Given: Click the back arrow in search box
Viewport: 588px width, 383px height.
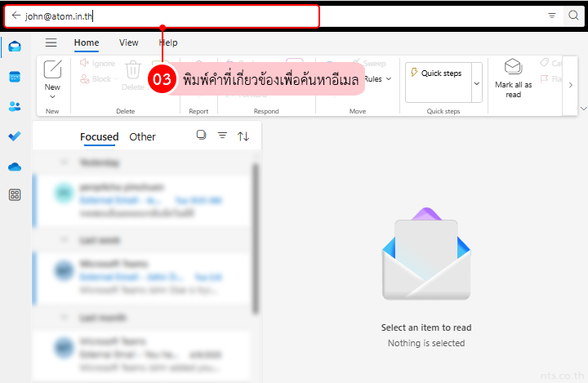Looking at the screenshot, I should [x=16, y=16].
